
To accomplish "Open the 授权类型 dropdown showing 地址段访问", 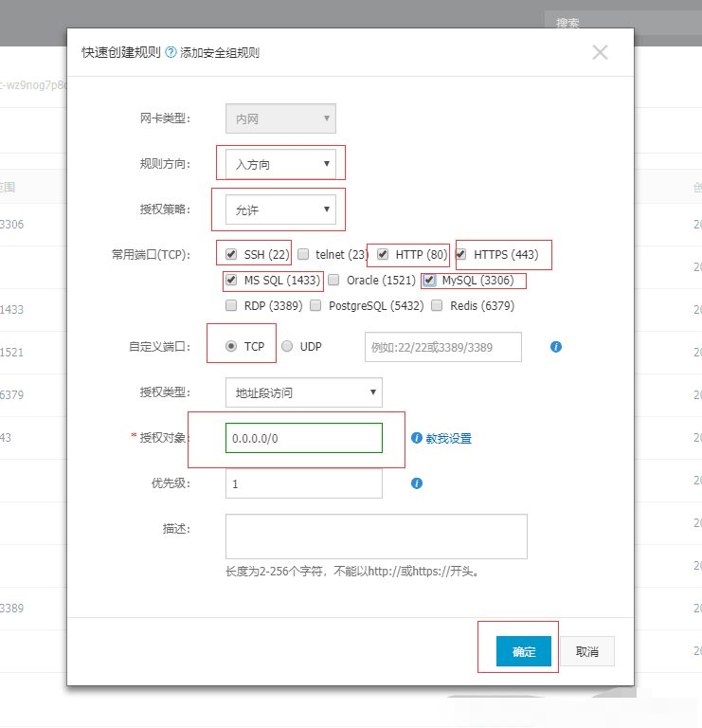I will (x=303, y=391).
